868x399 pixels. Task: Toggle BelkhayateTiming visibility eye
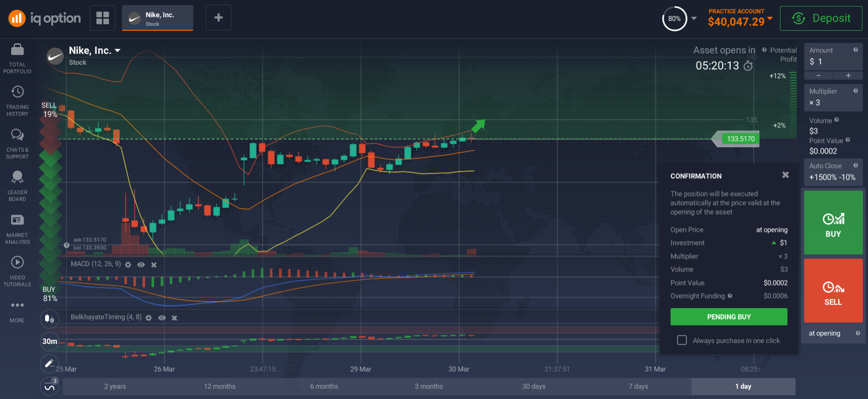pos(162,318)
